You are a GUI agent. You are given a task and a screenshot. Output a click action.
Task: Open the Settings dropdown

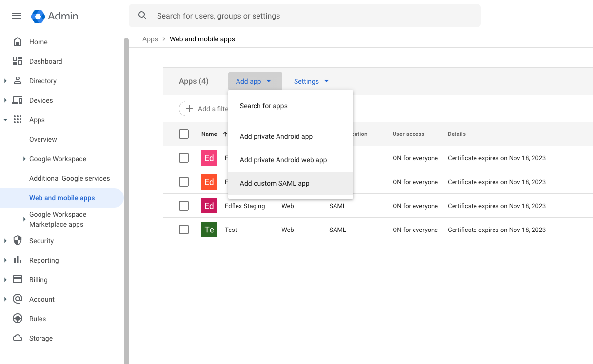pyautogui.click(x=312, y=81)
